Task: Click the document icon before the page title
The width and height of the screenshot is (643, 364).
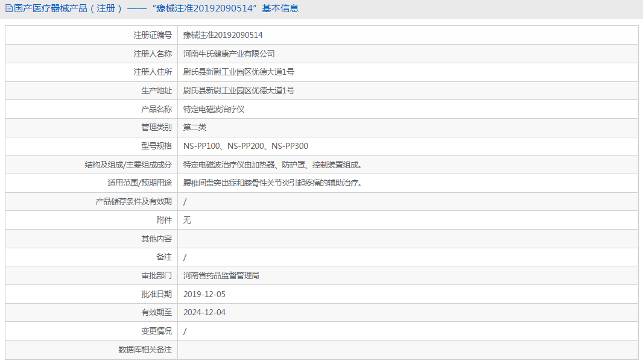Action: [8, 8]
